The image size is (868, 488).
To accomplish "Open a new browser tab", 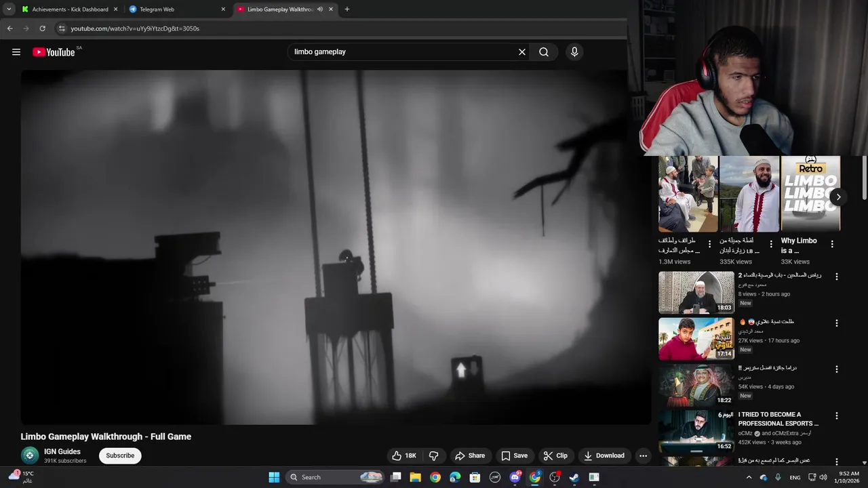I will (x=347, y=9).
